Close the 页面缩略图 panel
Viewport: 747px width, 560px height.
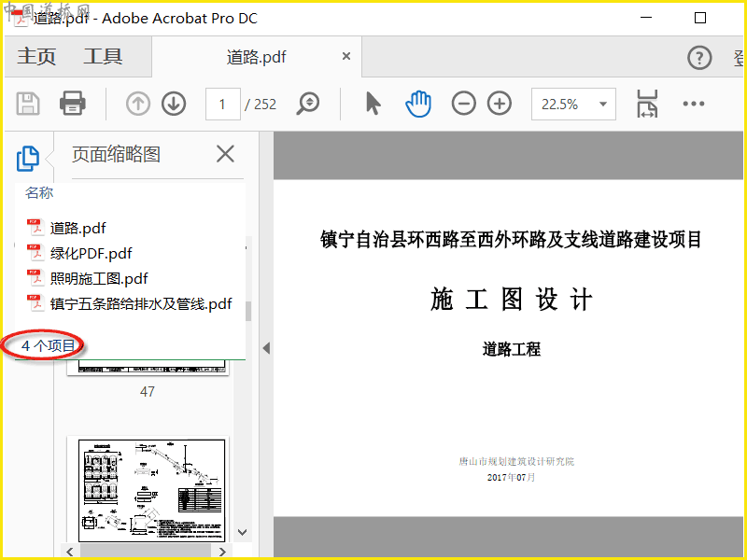[225, 154]
